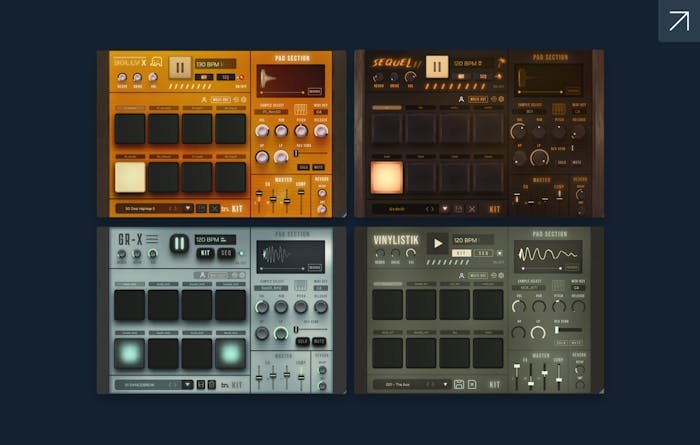Click the expand arrow icon in top-right corner
Viewport: 700px width, 445px height.
679,21
